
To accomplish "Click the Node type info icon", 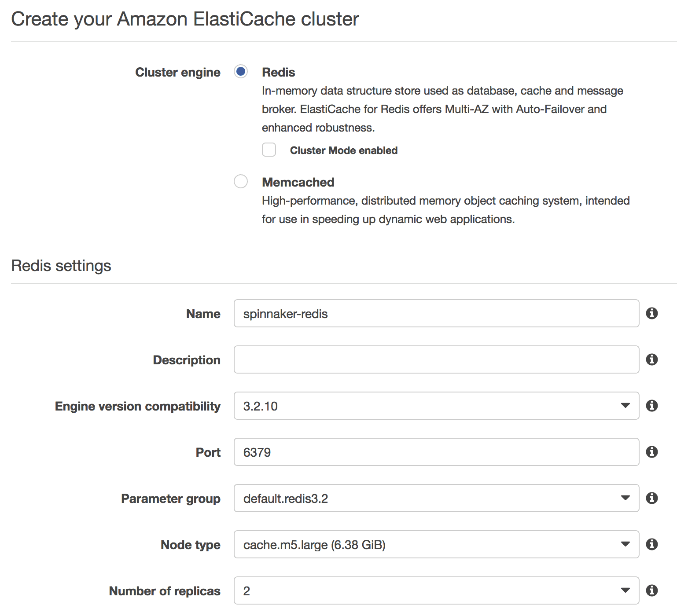I will click(652, 544).
